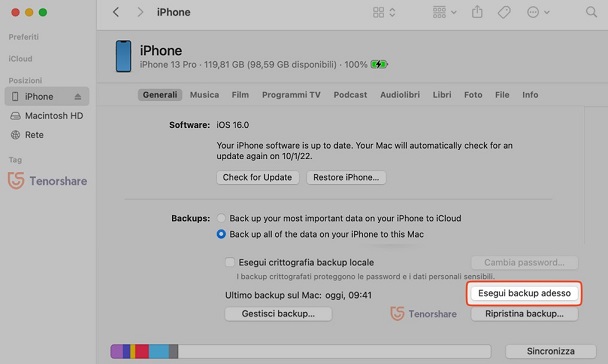Click the Share toolbar icon
This screenshot has width=608, height=364.
coord(477,12)
